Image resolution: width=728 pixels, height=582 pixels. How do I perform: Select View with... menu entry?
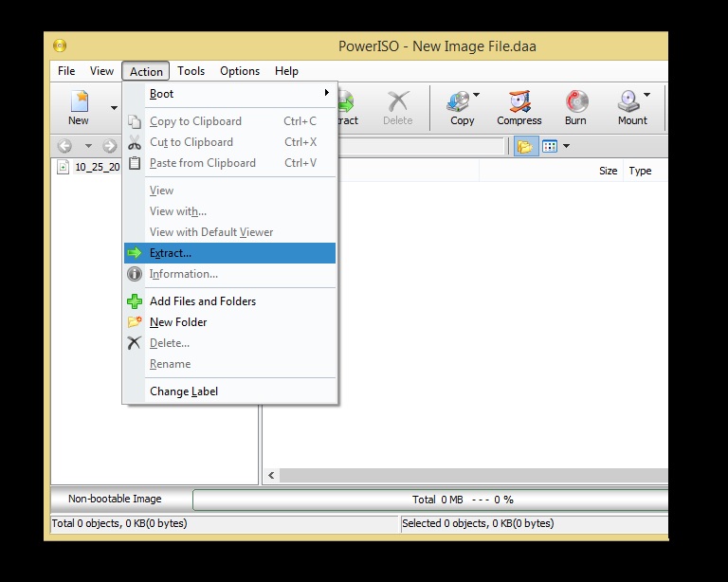[229, 211]
